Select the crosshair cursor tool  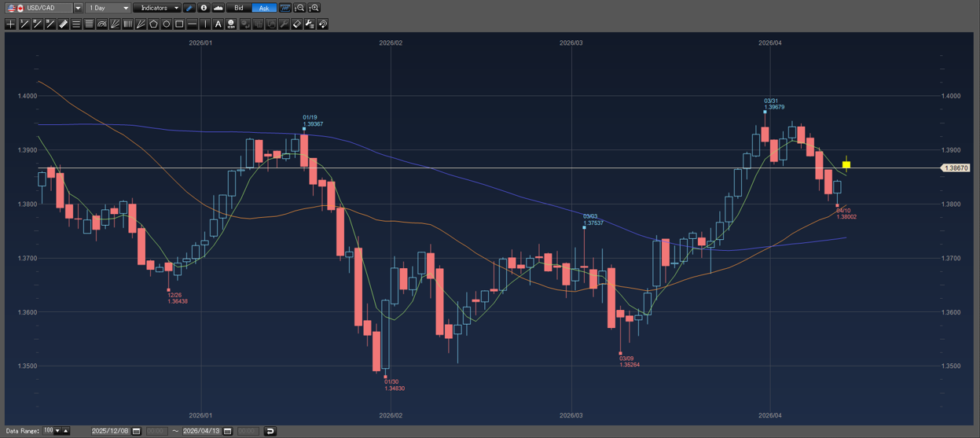(x=10, y=24)
